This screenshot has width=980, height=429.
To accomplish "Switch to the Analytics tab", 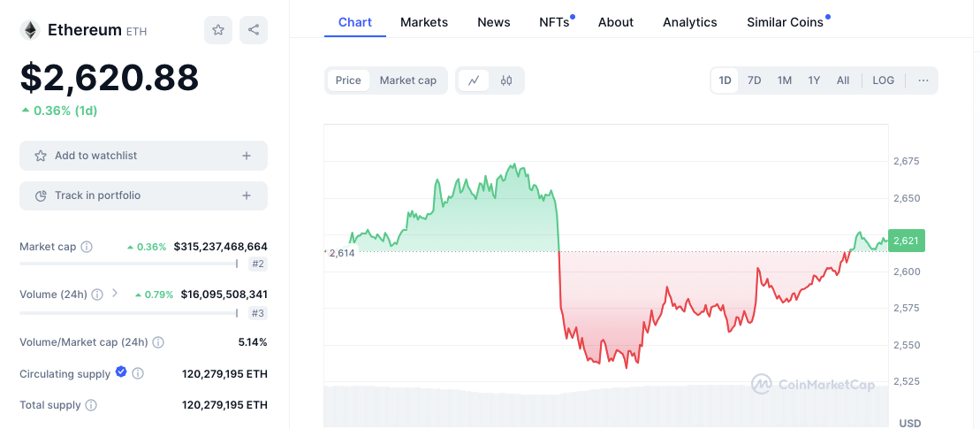I will point(690,22).
